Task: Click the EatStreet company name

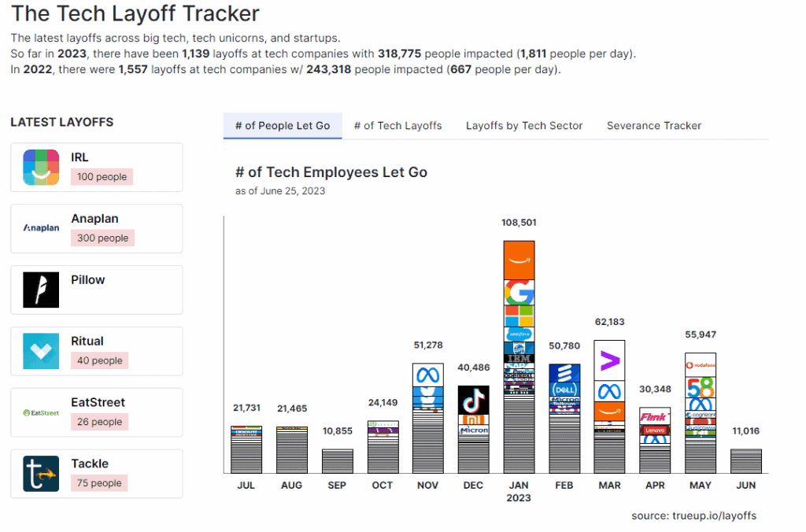Action: [x=98, y=402]
